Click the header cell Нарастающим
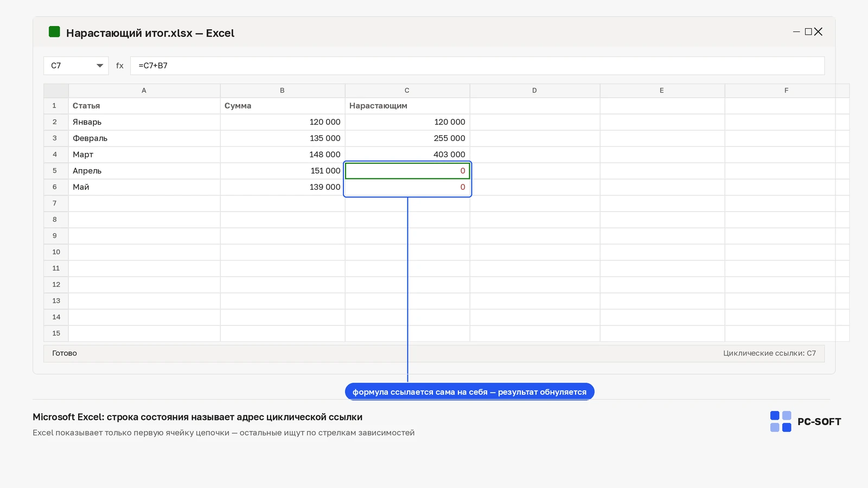This screenshot has height=488, width=868. coord(407,106)
